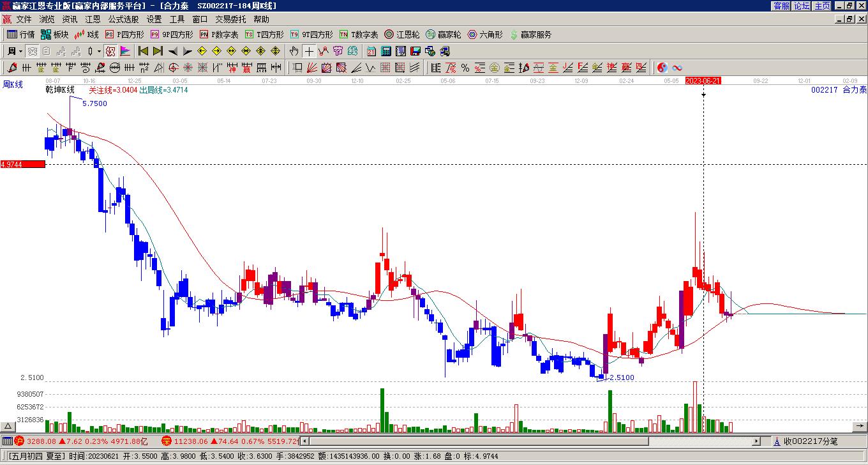Click the red 4.9744 price marker
868x465 pixels.
click(23, 164)
